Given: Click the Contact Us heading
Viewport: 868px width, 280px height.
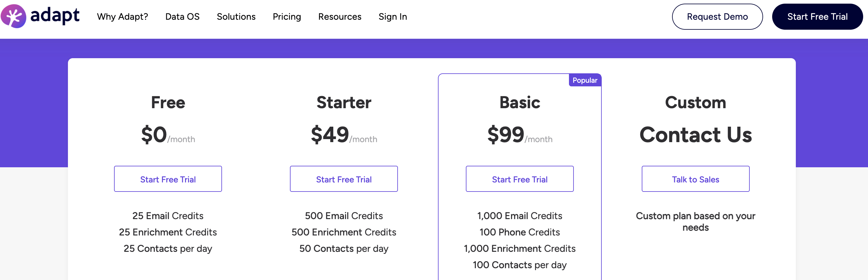Looking at the screenshot, I should pos(695,134).
